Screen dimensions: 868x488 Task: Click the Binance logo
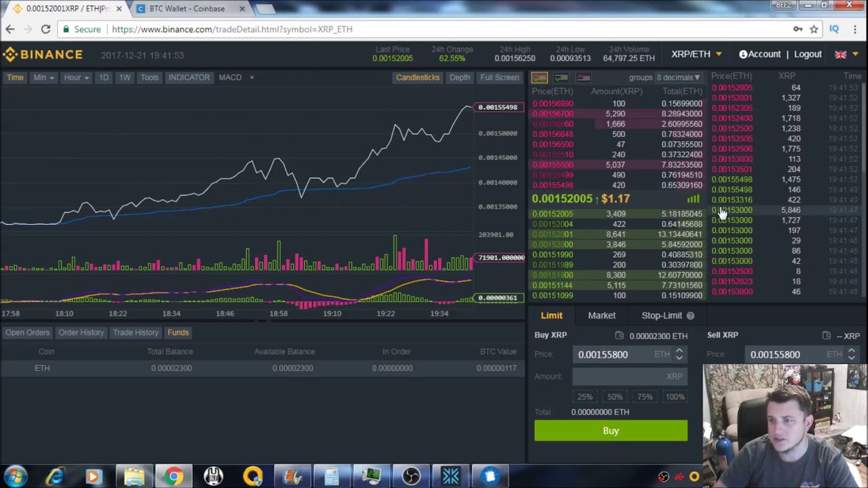click(42, 54)
